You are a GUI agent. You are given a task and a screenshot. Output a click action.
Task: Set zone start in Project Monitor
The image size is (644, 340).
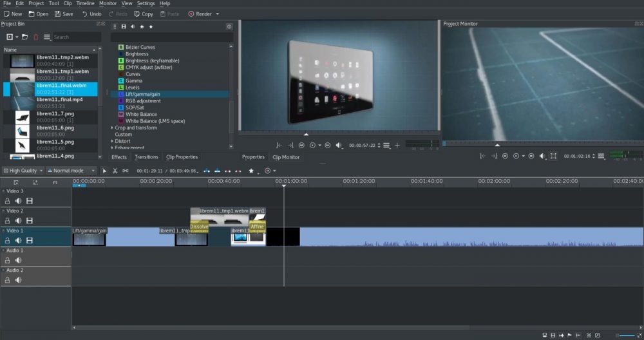coord(482,156)
